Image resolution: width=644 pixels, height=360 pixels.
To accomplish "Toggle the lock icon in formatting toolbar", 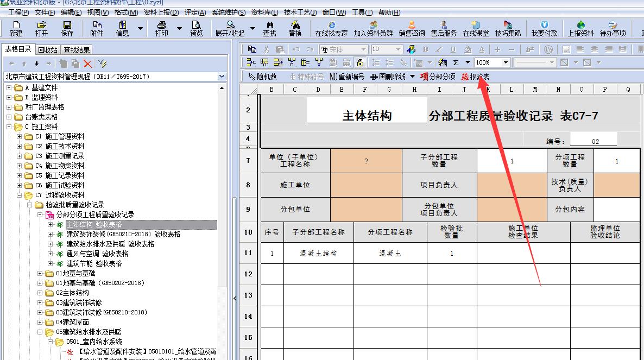I will (360, 62).
